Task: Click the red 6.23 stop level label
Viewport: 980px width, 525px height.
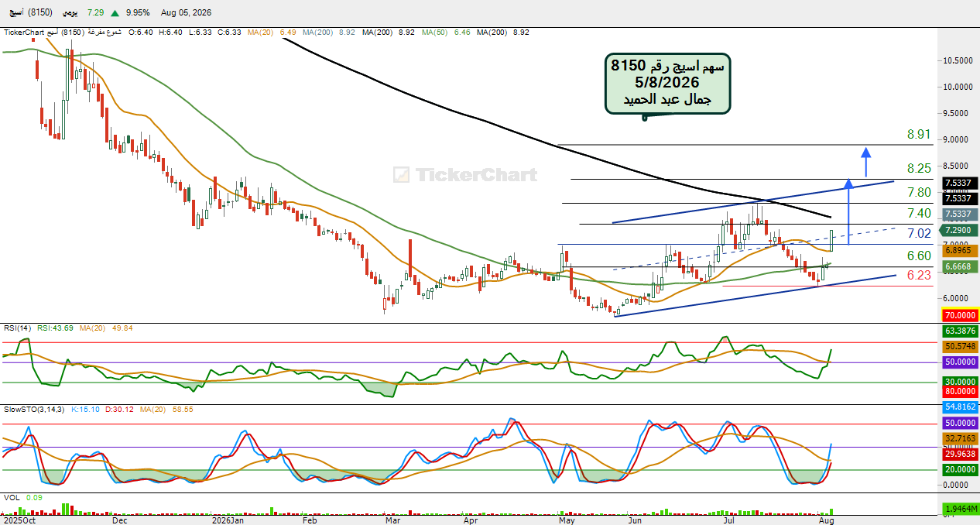Action: click(x=918, y=275)
